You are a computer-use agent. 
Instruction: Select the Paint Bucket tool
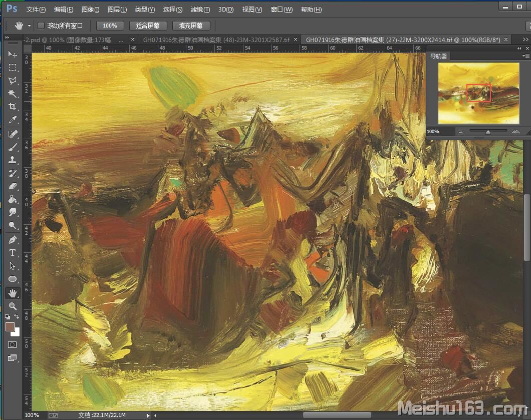[13, 199]
